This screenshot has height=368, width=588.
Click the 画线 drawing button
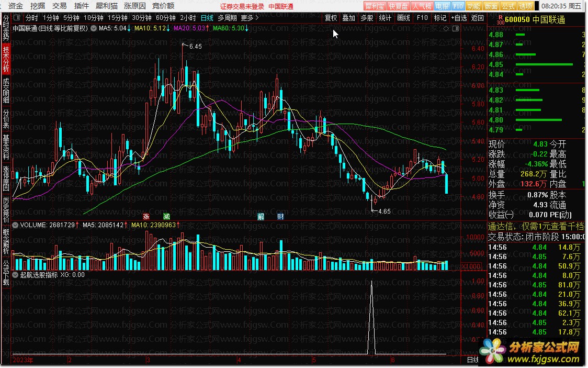click(x=403, y=18)
